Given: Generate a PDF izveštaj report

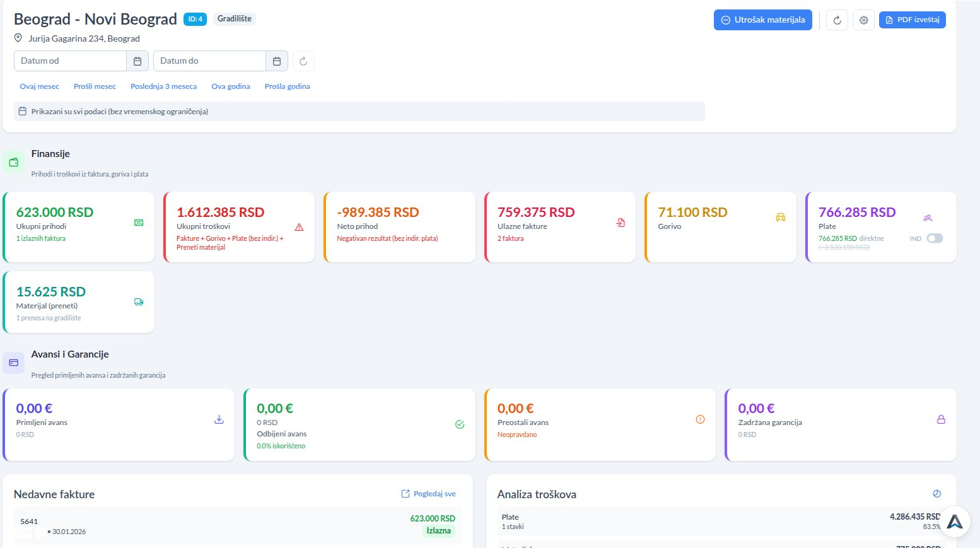Looking at the screenshot, I should 913,20.
